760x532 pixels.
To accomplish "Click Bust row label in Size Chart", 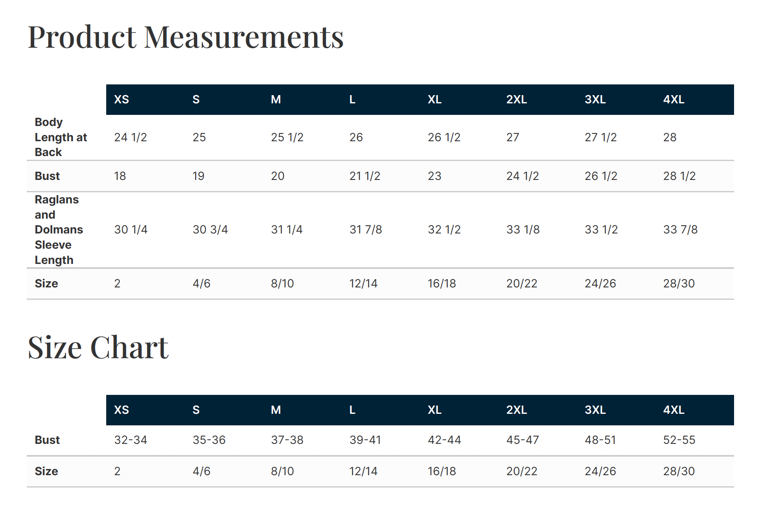I will click(47, 440).
